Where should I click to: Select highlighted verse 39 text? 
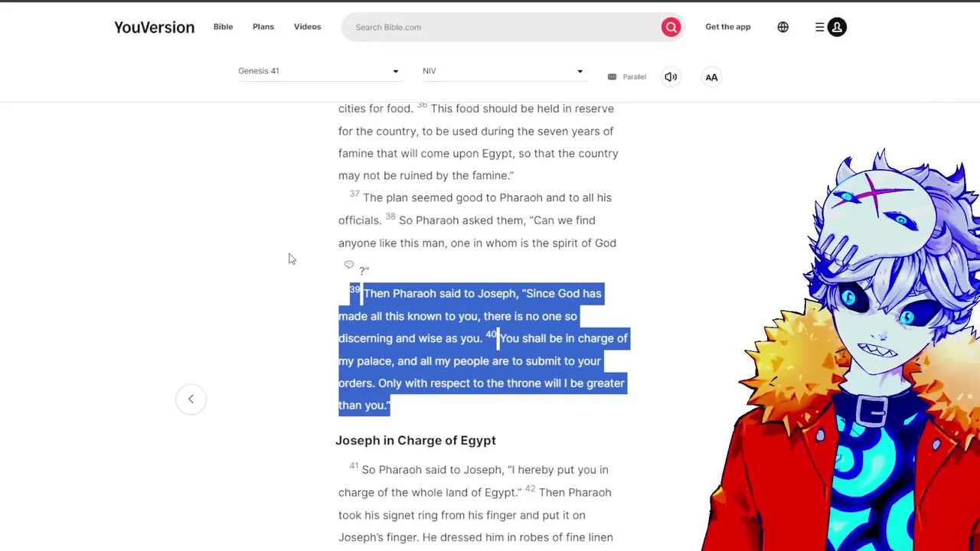pos(471,316)
